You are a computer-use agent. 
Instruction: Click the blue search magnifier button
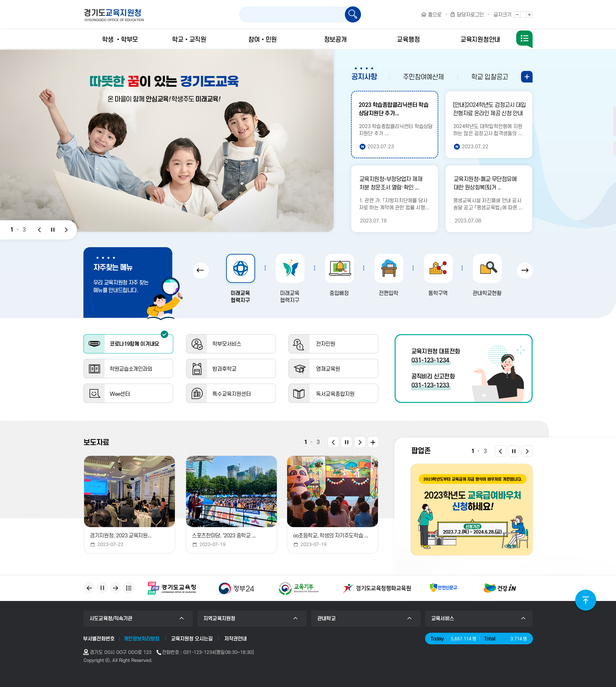coord(352,14)
